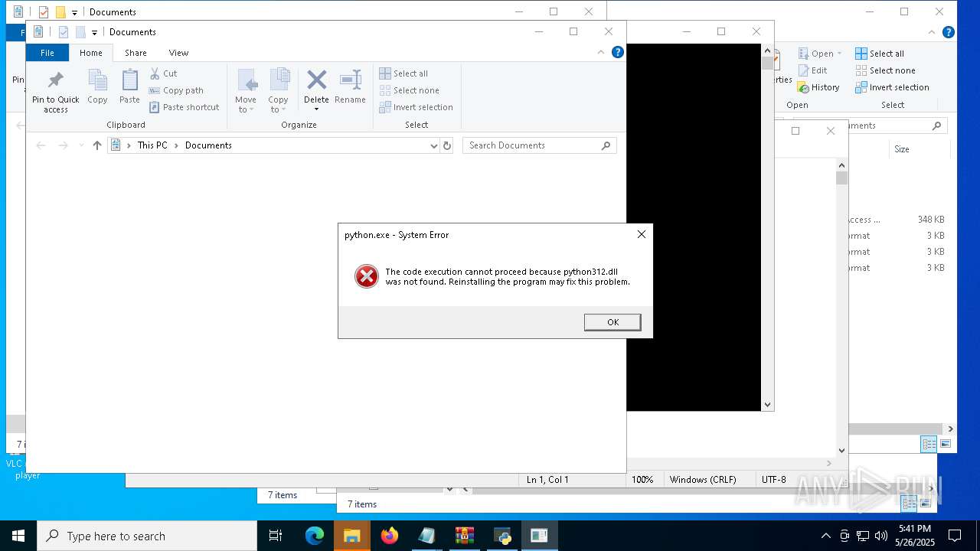Click Invert selection in front Documents window
Screen dimensions: 980x551
click(416, 107)
